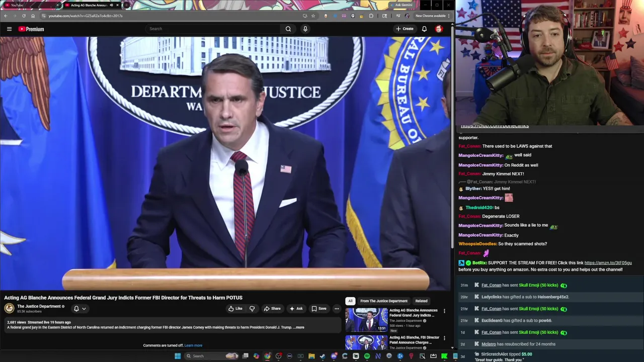Open Learn more link about comments
644x362 pixels.
tap(193, 345)
